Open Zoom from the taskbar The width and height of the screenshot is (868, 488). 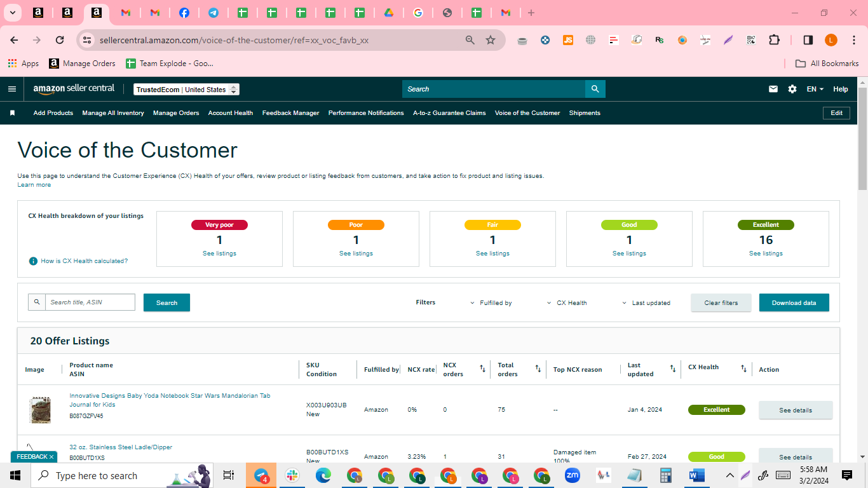point(573,475)
